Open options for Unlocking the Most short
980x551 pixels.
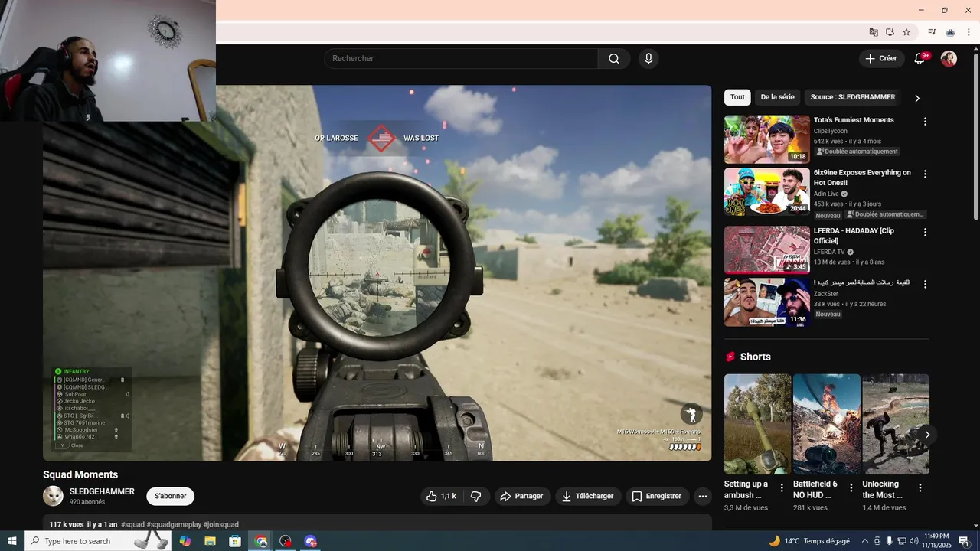coord(920,487)
